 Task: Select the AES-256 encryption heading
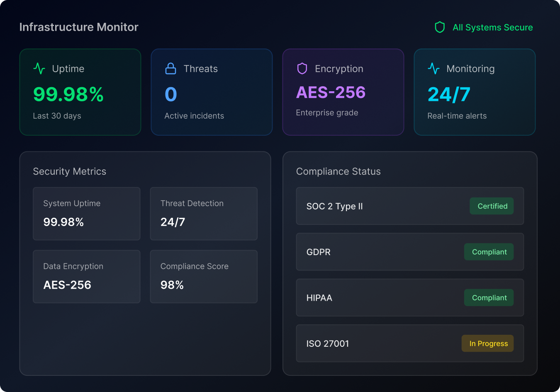[x=331, y=93]
